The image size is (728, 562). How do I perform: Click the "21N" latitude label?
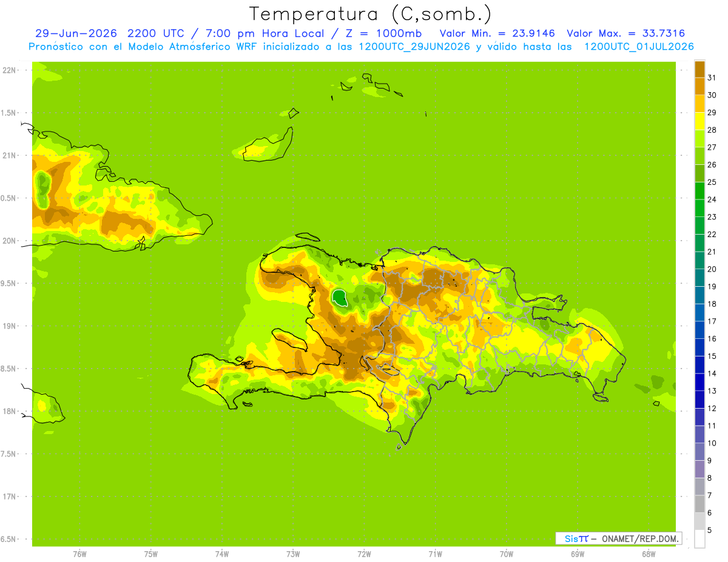pos(9,156)
